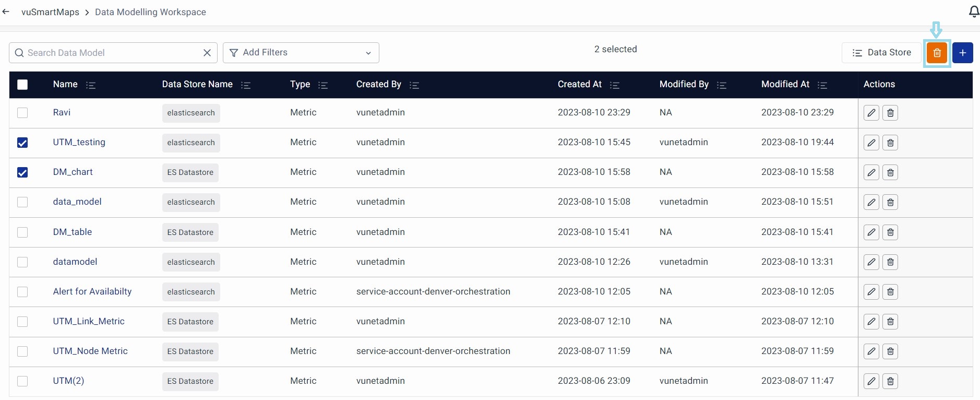980x400 pixels.
Task: Click the back arrow next to vuSmartMaps
Action: pyautogui.click(x=6, y=12)
